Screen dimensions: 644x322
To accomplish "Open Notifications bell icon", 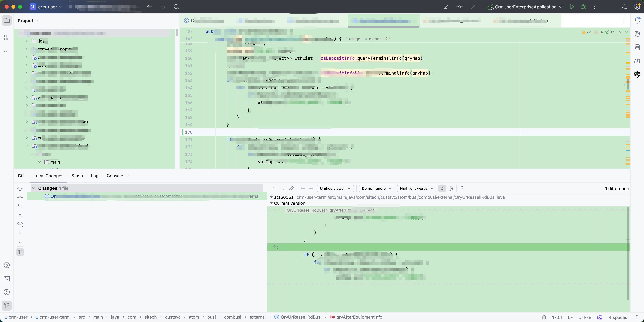I will pos(637,20).
